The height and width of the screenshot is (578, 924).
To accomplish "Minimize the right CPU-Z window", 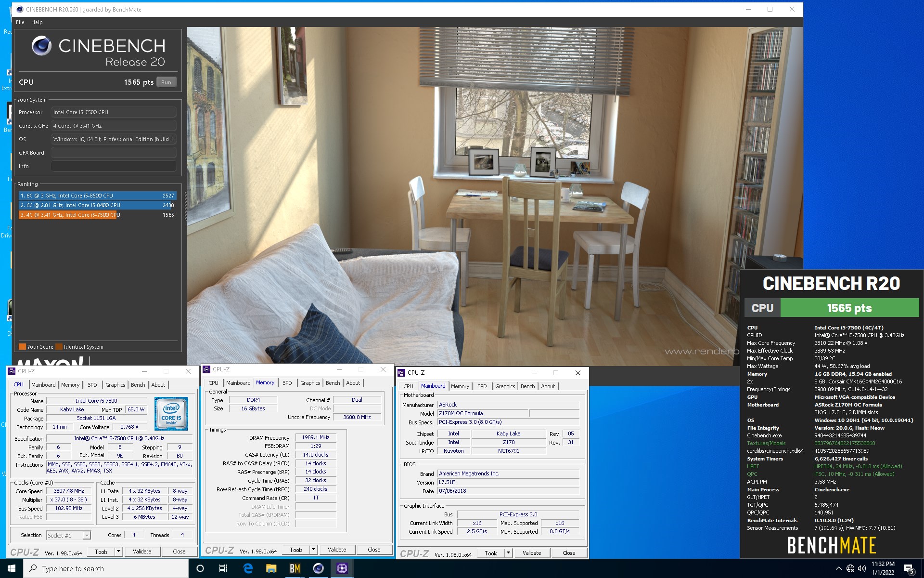I will tap(534, 373).
